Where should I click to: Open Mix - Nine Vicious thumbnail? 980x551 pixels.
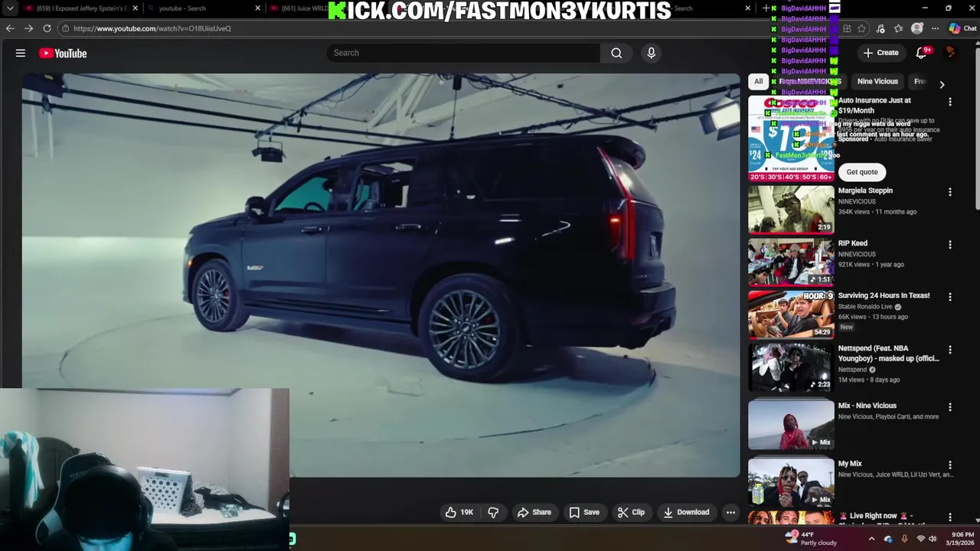pyautogui.click(x=791, y=425)
